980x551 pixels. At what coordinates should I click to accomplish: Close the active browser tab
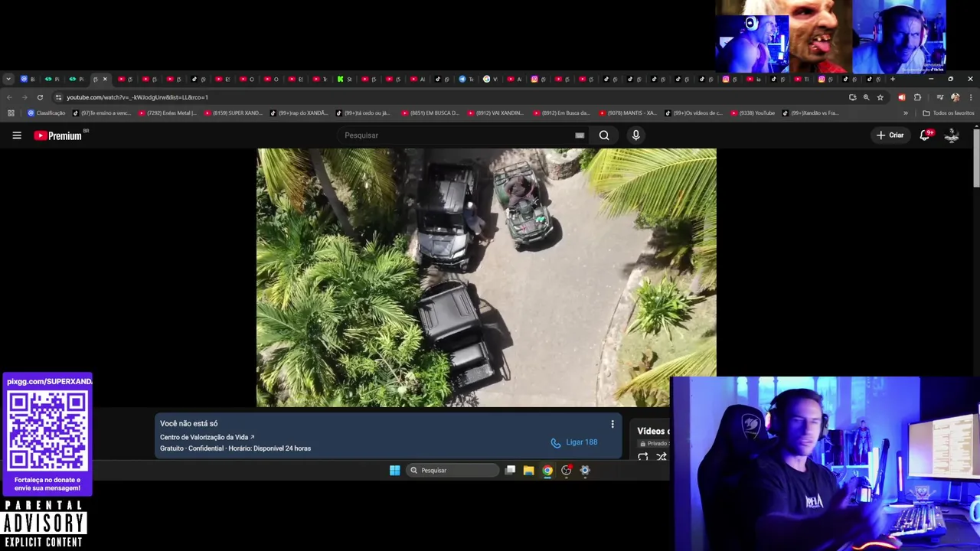pyautogui.click(x=105, y=79)
